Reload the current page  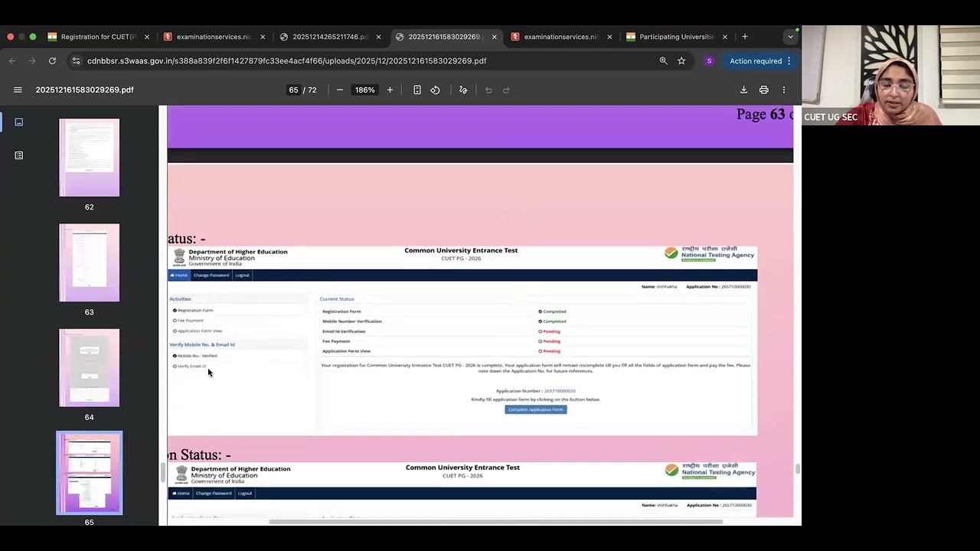tap(52, 60)
